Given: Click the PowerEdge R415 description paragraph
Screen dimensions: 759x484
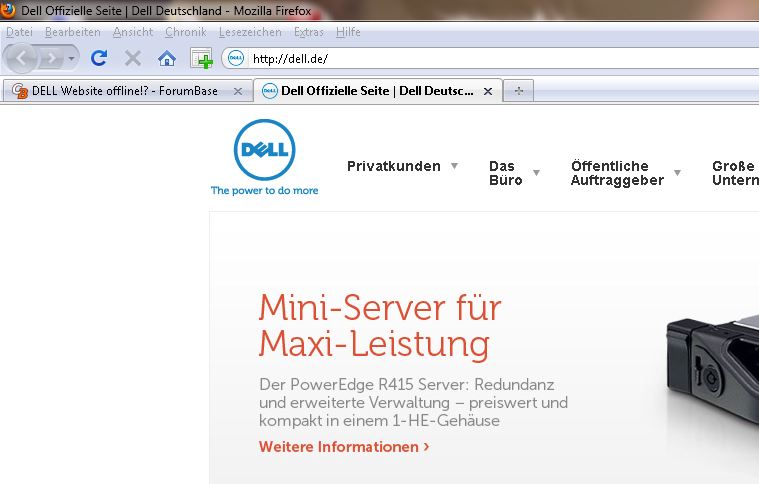Looking at the screenshot, I should pyautogui.click(x=413, y=402).
